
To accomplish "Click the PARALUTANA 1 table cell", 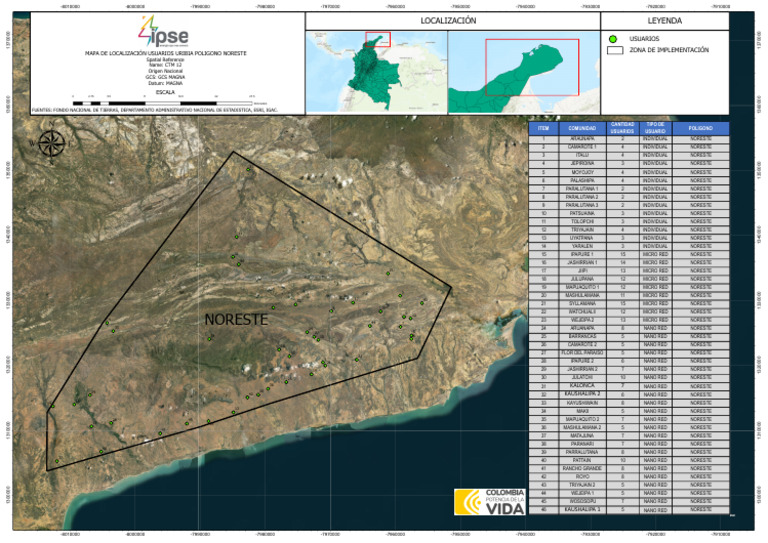I will (582, 189).
